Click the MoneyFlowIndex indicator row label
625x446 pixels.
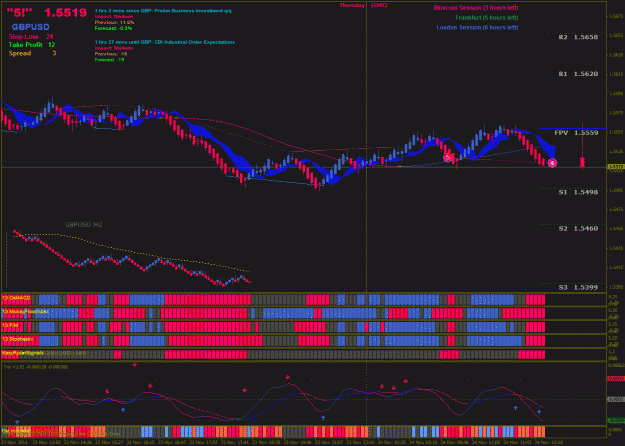click(x=26, y=311)
